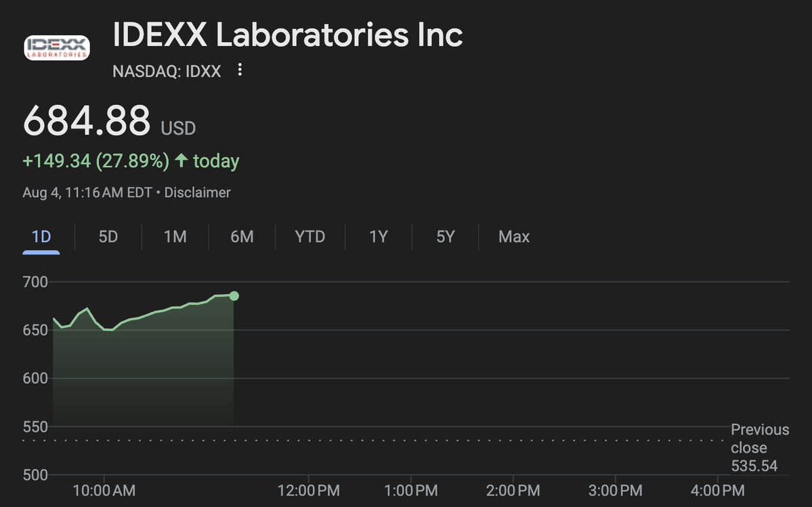Screen dimensions: 812x507
Task: Show the 6M price history tab
Action: tap(242, 237)
